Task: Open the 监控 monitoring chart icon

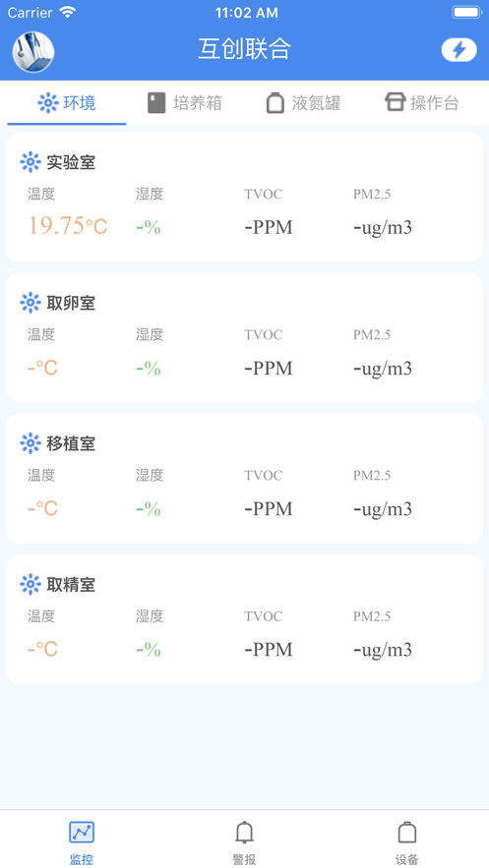Action: tap(82, 832)
